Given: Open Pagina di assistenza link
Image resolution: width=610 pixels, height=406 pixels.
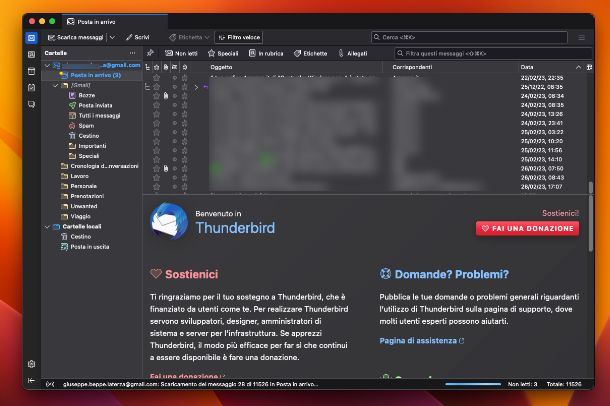Looking at the screenshot, I should click(422, 341).
